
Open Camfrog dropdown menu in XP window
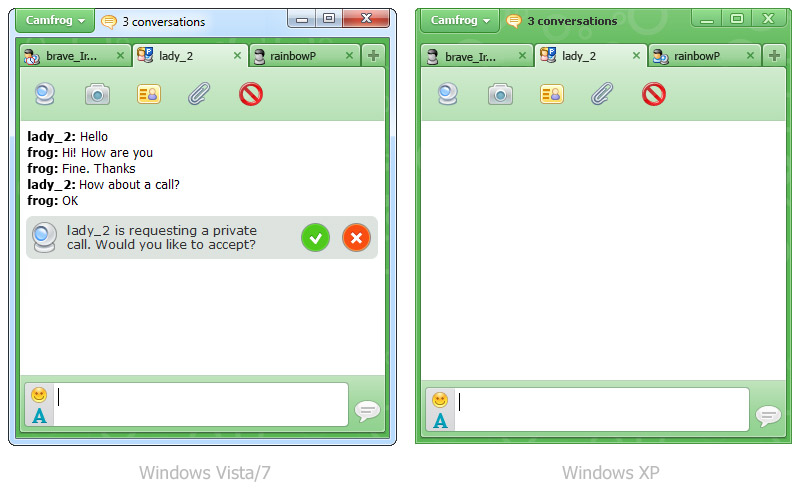(460, 20)
